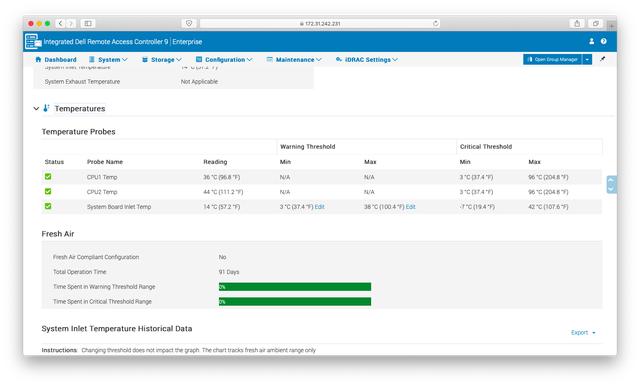Toggle the Safari sidebar icon
The image size is (640, 386).
tap(88, 23)
